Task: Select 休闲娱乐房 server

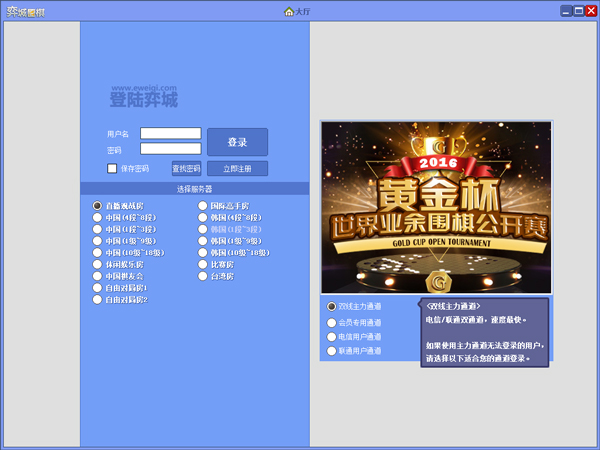Action: pyautogui.click(x=97, y=264)
